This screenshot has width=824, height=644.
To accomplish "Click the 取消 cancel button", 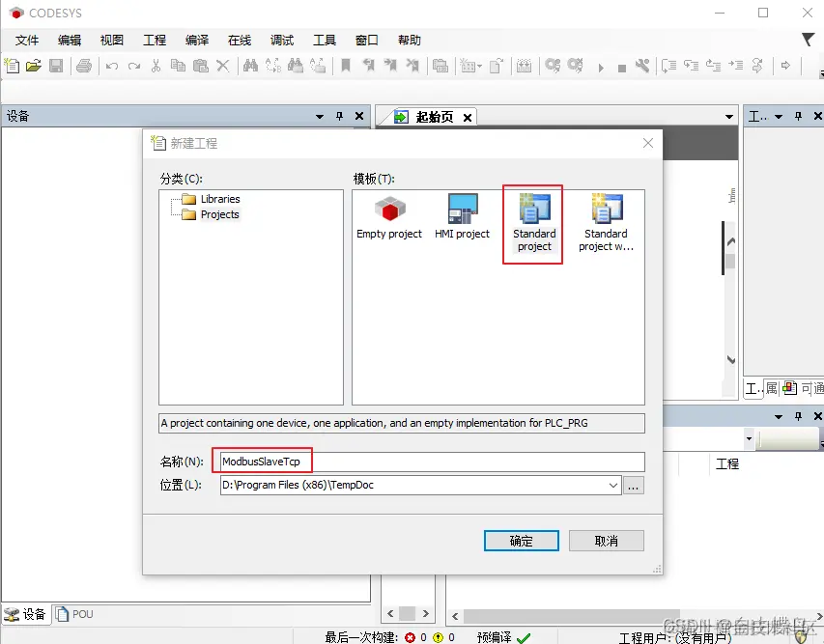I will click(606, 541).
